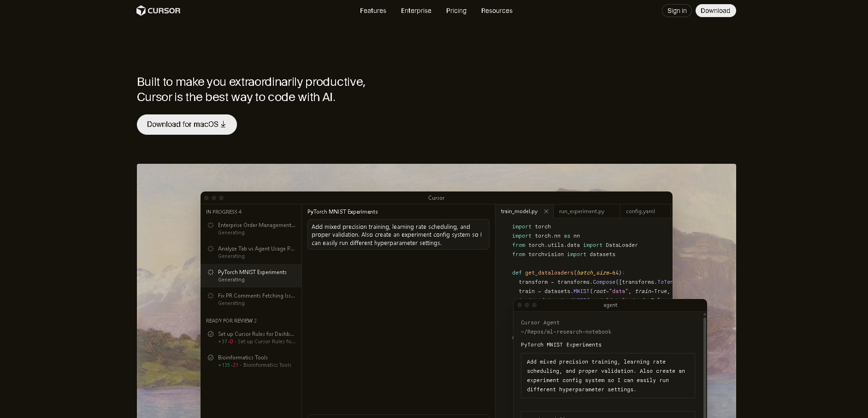
Task: Open the Resources menu
Action: pyautogui.click(x=496, y=11)
